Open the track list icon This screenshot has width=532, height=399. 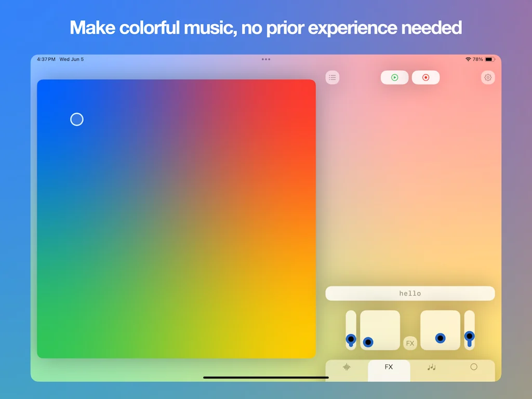332,77
